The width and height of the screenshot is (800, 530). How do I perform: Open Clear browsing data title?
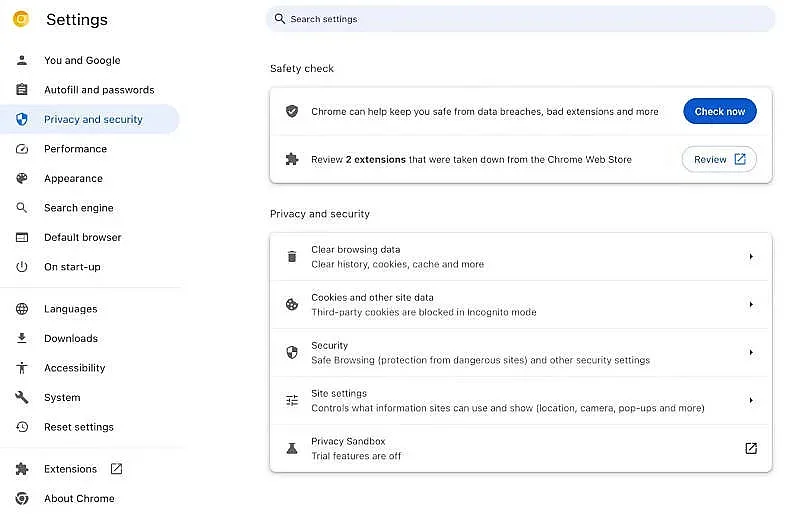point(356,249)
